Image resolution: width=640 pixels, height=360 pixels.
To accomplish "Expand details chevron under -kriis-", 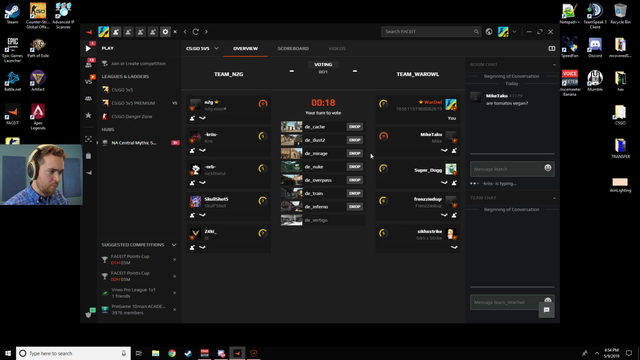I will pos(202,151).
